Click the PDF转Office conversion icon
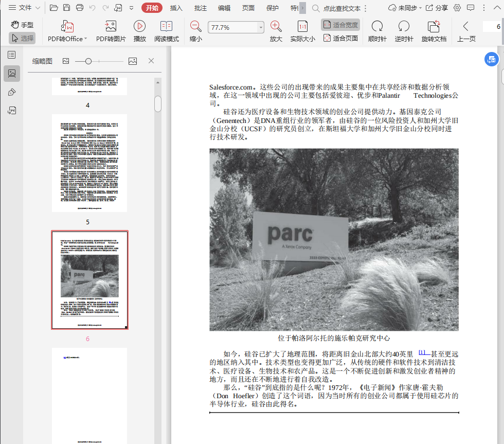Screen dimensions: 504x444 pyautogui.click(x=67, y=26)
